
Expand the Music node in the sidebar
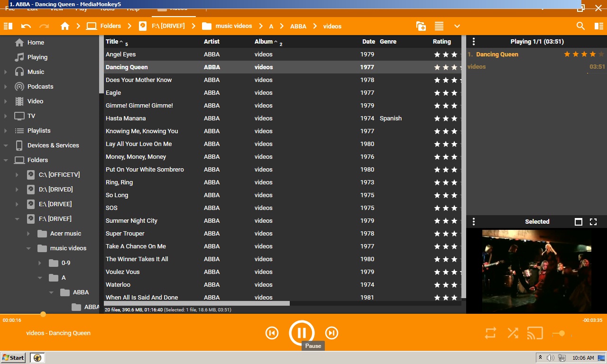[6, 72]
